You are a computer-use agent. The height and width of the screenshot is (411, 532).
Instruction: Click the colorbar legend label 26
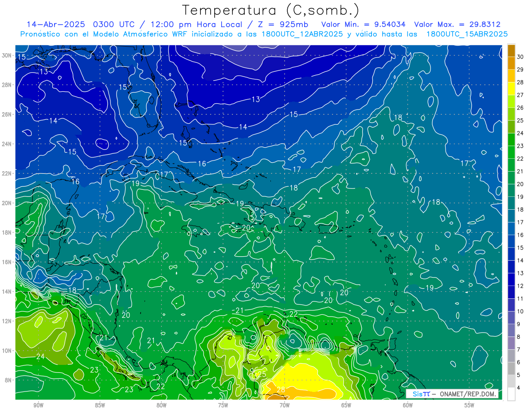(520, 107)
